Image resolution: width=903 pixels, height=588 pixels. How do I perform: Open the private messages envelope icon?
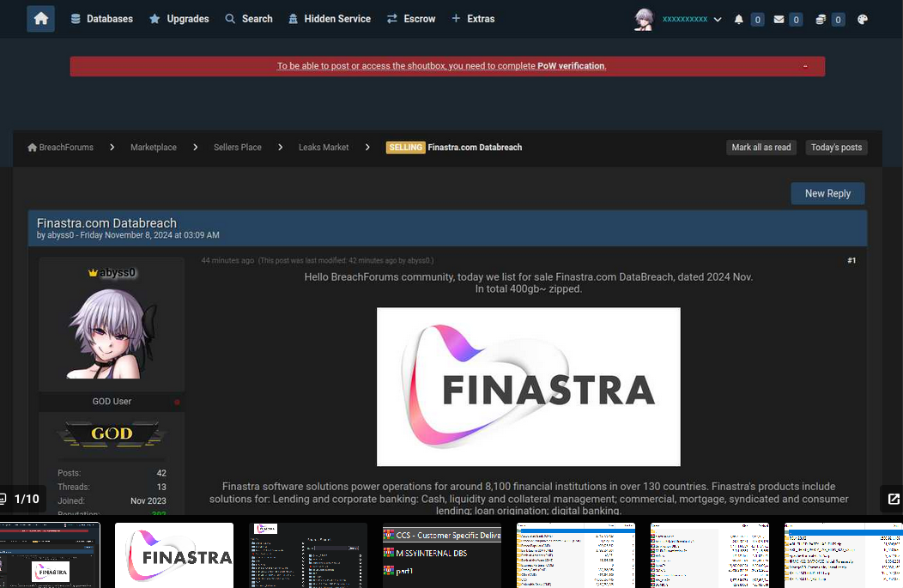[x=779, y=20]
